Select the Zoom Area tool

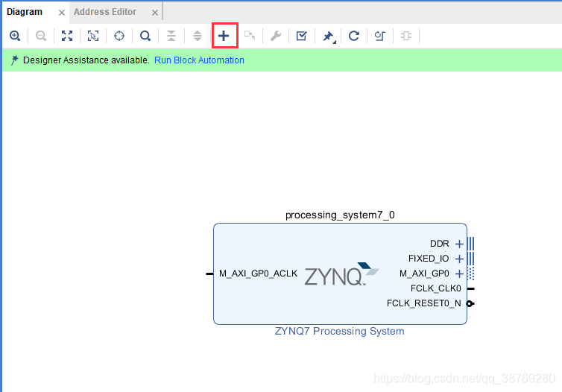(93, 36)
